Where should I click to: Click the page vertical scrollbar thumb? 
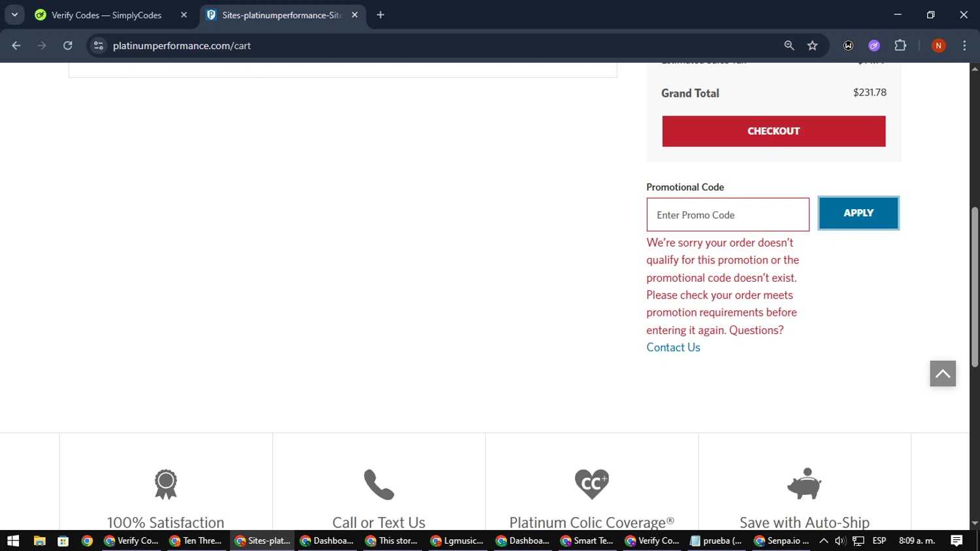975,287
